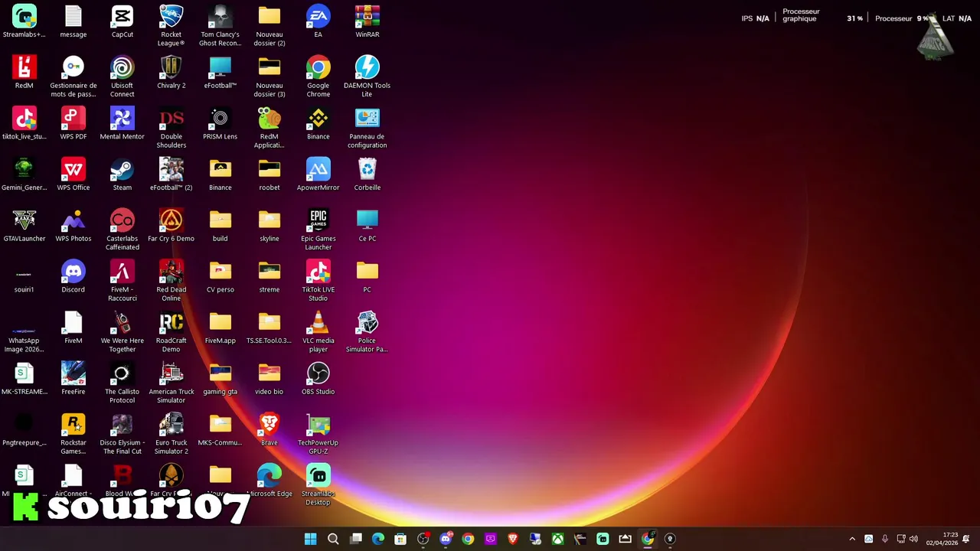Open Xbox app from the taskbar
This screenshot has height=551, width=980.
557,539
